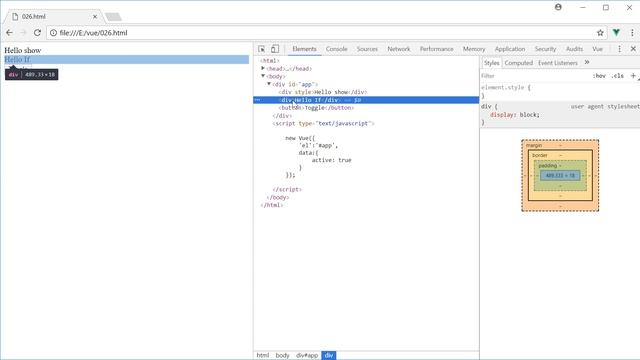640x360 pixels.
Task: Focus the address bar URL field
Action: click(327, 33)
